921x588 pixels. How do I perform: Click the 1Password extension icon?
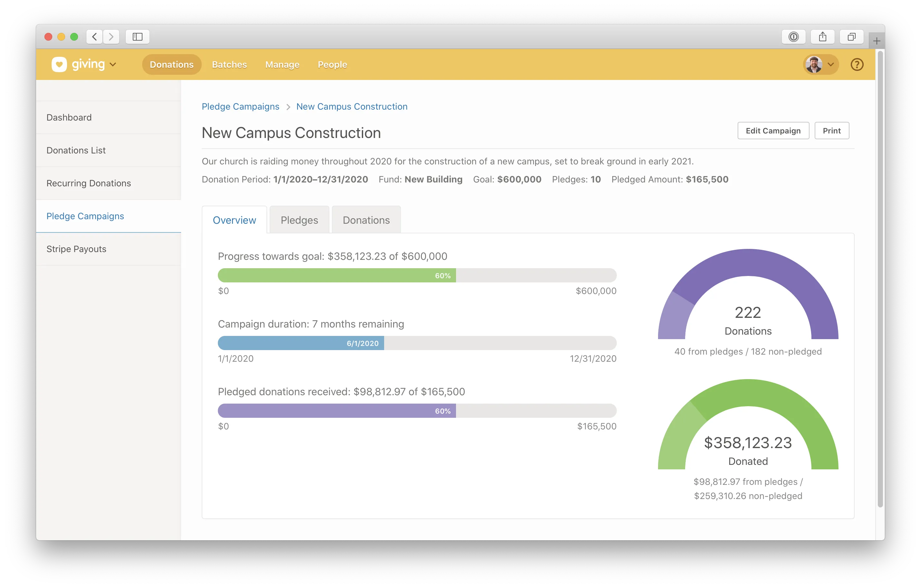click(794, 37)
